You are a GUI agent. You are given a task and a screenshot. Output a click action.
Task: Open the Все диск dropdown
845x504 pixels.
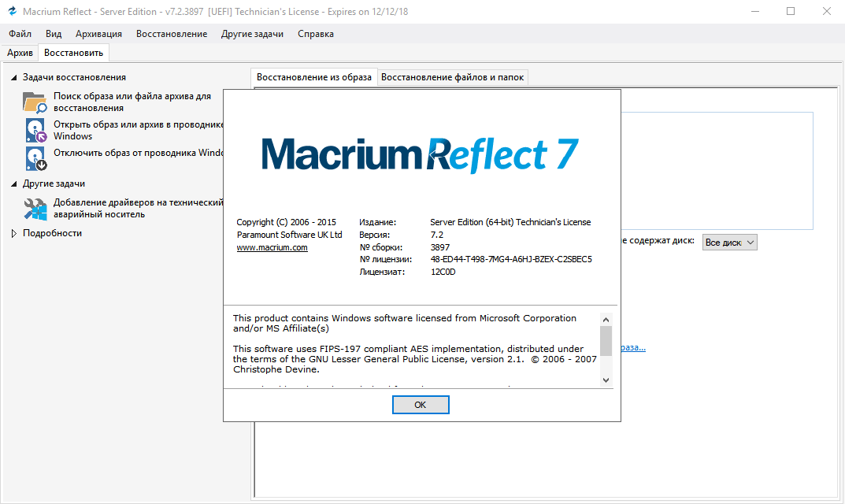pos(730,243)
